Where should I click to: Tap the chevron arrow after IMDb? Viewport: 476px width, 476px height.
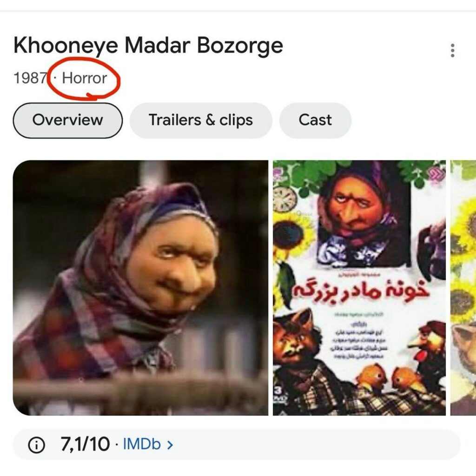[x=170, y=445]
